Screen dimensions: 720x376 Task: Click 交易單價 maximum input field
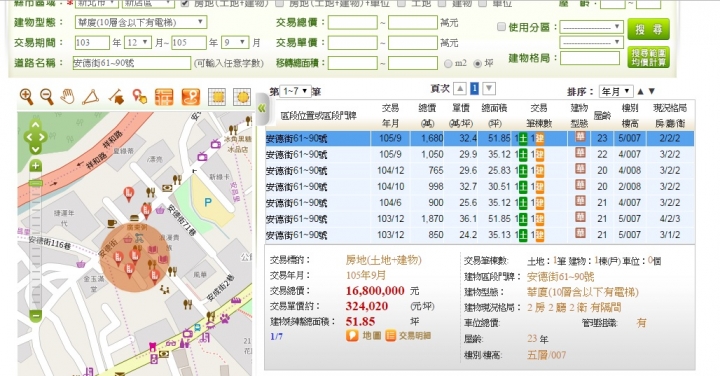(x=413, y=43)
